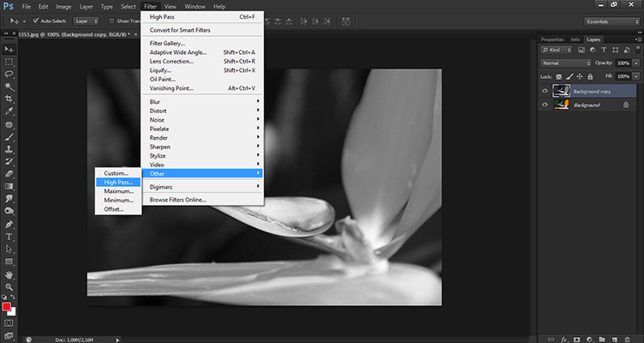Activate the Hand tool

point(9,274)
